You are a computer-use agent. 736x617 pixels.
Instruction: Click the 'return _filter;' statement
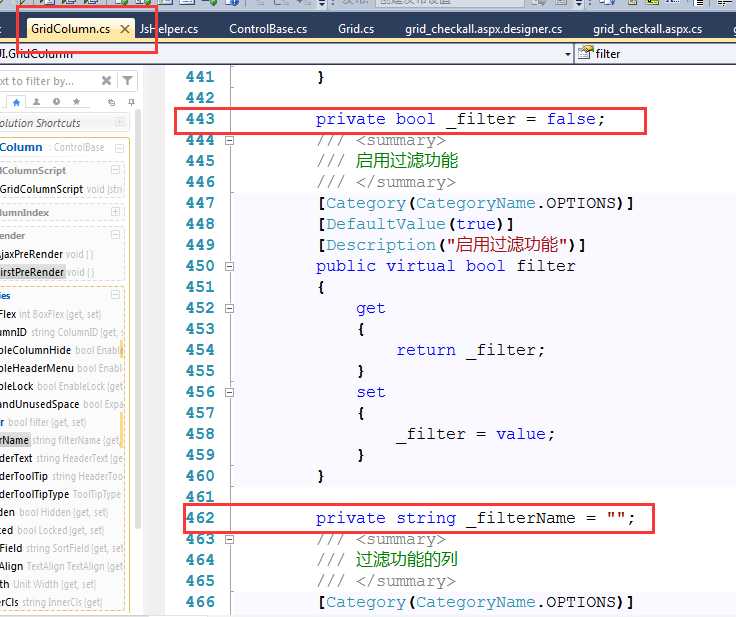coord(471,350)
